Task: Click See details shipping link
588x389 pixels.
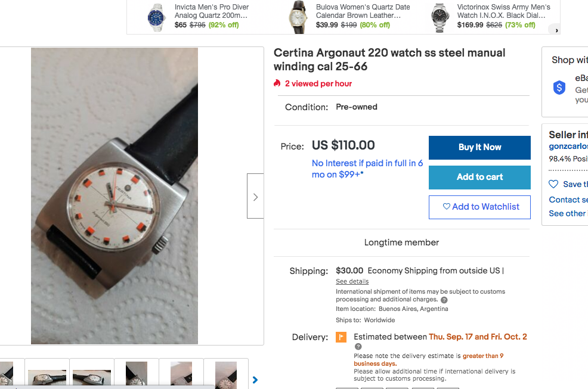Action: click(352, 281)
